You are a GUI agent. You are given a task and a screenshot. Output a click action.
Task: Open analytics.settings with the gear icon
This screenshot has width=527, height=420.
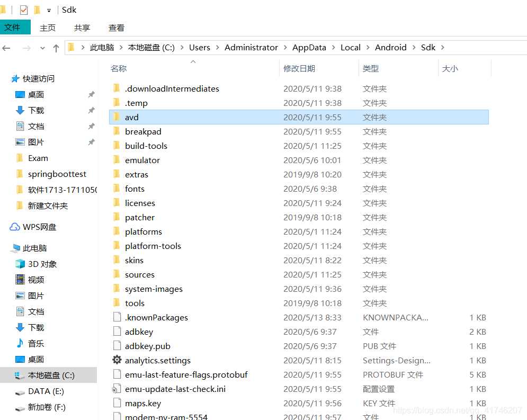[157, 360]
